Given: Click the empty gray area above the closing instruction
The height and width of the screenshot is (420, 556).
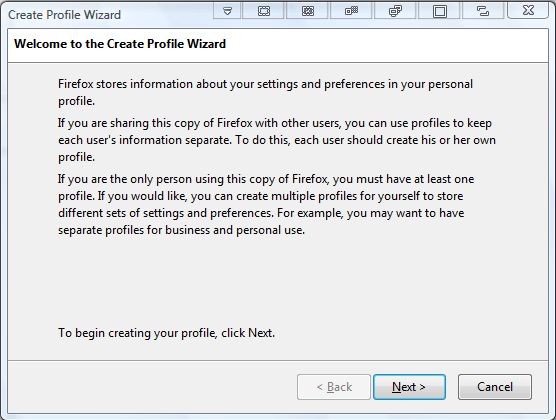Looking at the screenshot, I should [278, 280].
